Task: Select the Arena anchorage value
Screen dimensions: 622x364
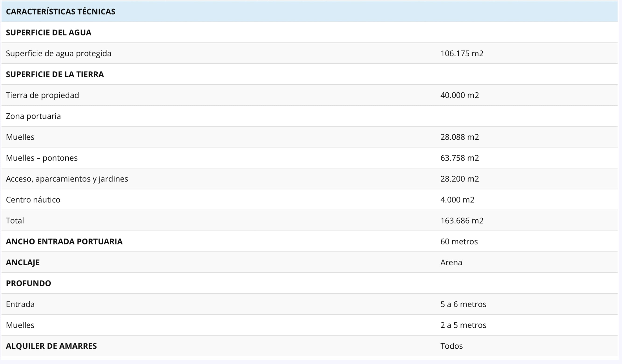Action: (x=451, y=262)
